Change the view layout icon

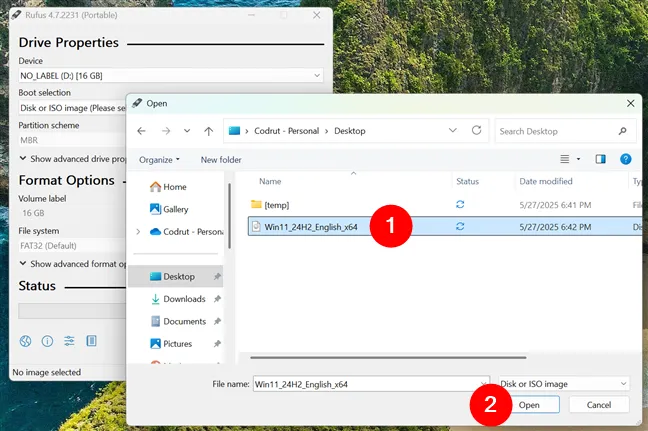coord(565,159)
